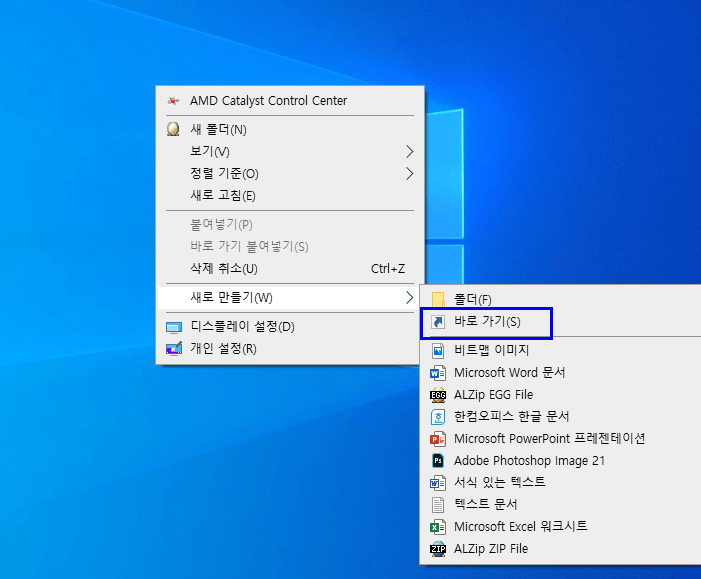Select the grayed 붙여넣기(P) entry
This screenshot has width=701, height=579.
(x=290, y=224)
